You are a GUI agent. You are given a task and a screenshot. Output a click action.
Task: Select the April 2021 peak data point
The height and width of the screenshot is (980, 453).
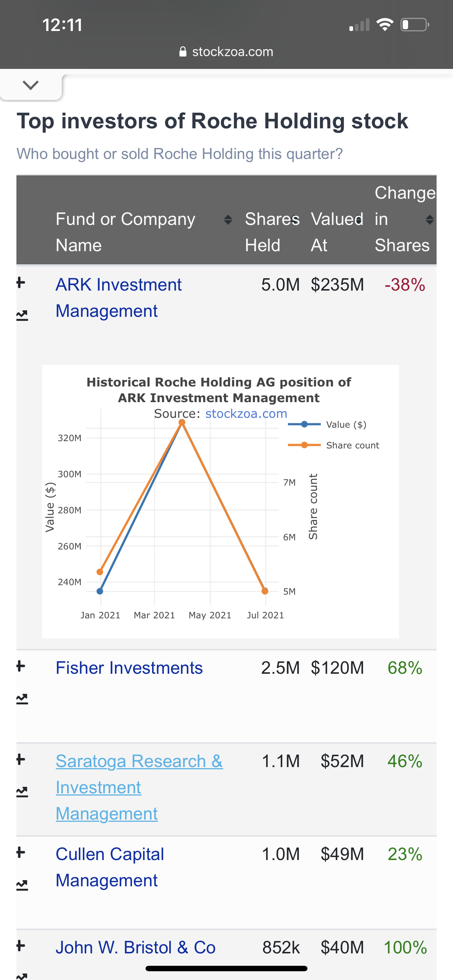[x=182, y=422]
